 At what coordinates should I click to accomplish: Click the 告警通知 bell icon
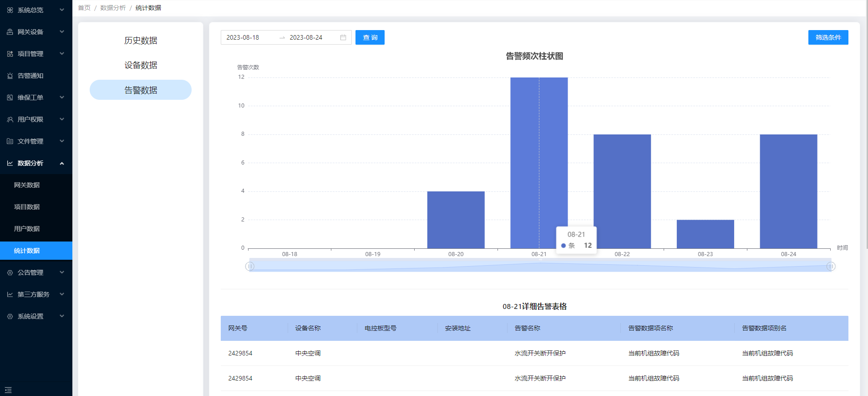[10, 76]
